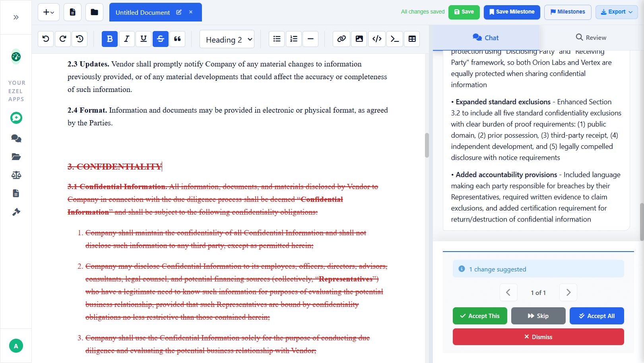Open the plus new-item dropdown
The image size is (644, 363).
48,12
